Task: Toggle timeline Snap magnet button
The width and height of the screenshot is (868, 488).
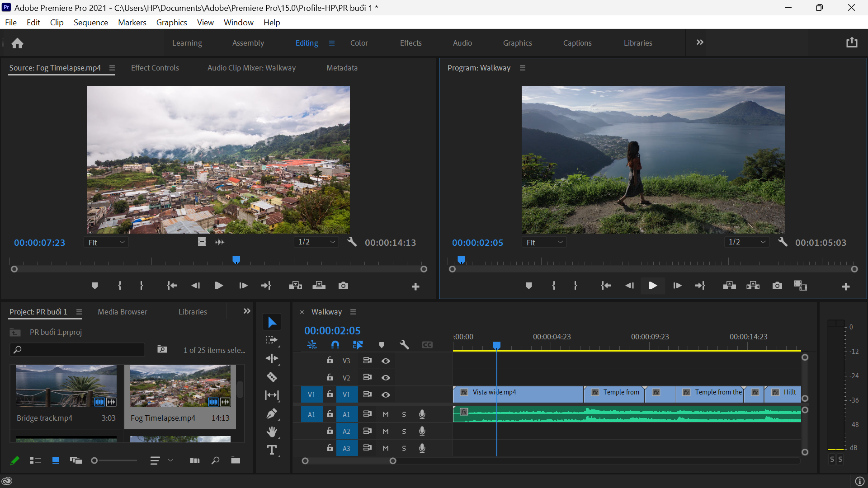Action: [x=335, y=345]
